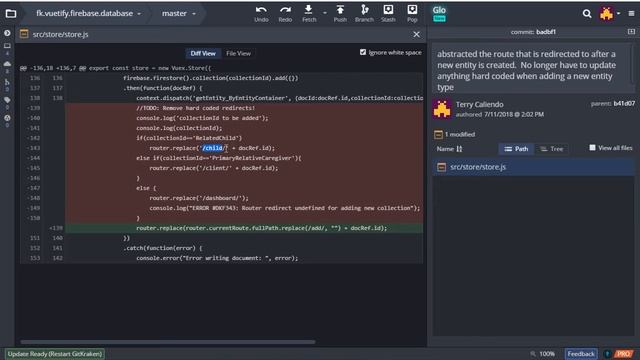Click the highlighted '/child/' text
This screenshot has height=360, width=640.
[213, 148]
